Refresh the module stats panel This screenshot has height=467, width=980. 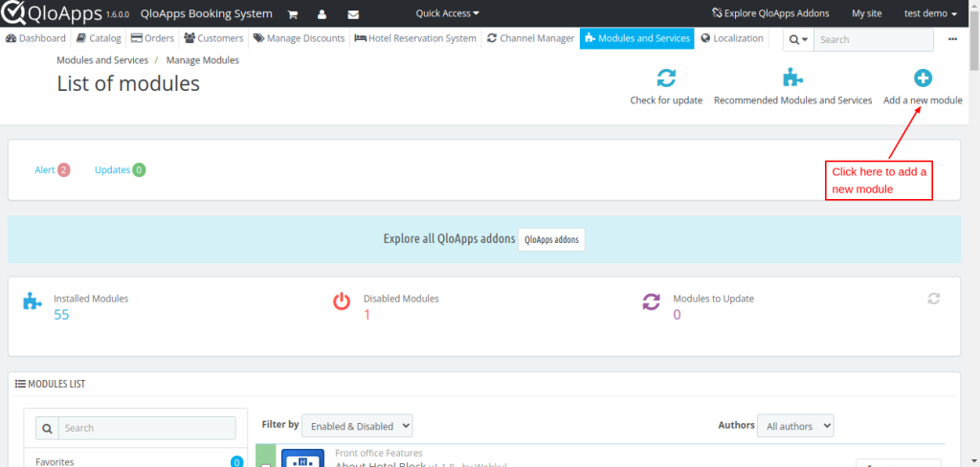934,299
